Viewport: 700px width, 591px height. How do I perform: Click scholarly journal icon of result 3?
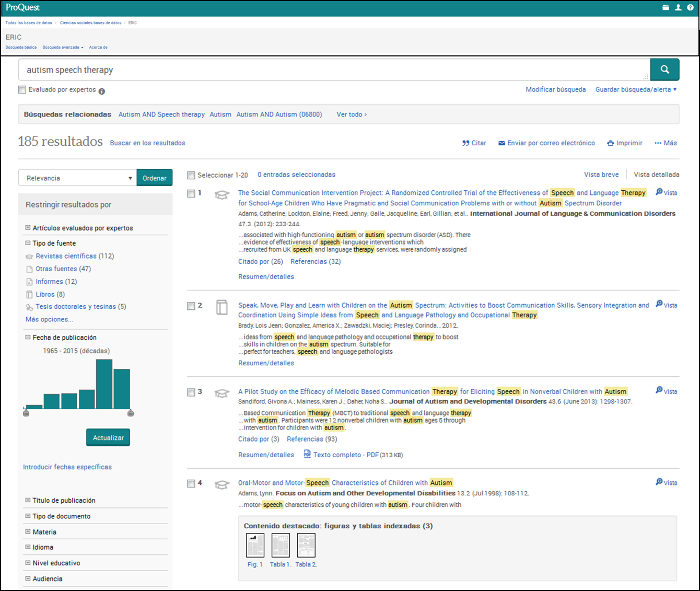tap(222, 393)
